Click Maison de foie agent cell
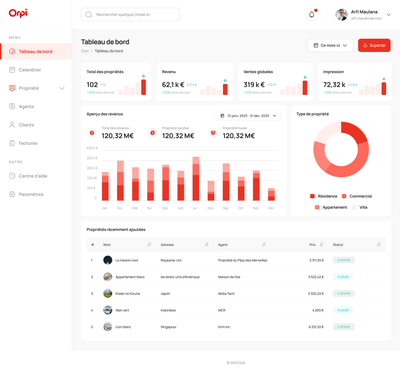 (229, 277)
